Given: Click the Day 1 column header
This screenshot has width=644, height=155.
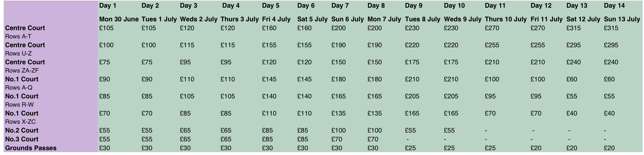Looking at the screenshot, I should [x=107, y=6].
